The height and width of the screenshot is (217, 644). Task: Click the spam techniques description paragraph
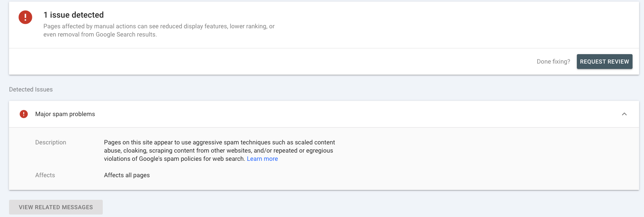point(219,151)
